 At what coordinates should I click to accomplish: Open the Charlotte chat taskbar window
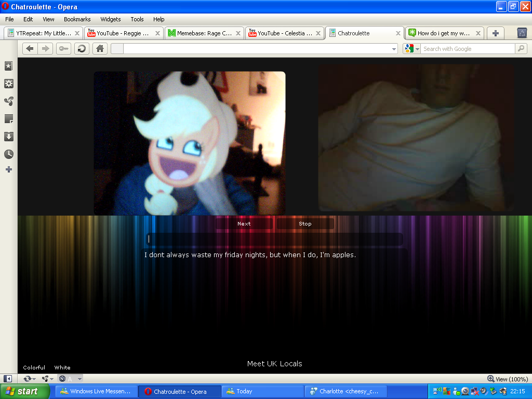click(x=345, y=392)
